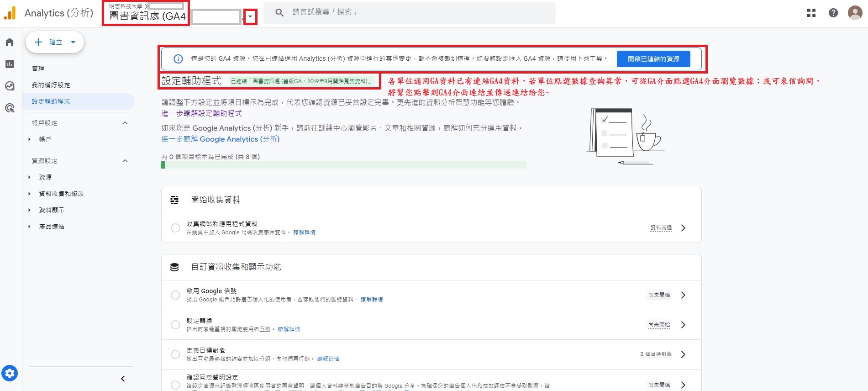868x391 pixels.
Task: Mark 設定轉換 as complete
Action: point(175,325)
